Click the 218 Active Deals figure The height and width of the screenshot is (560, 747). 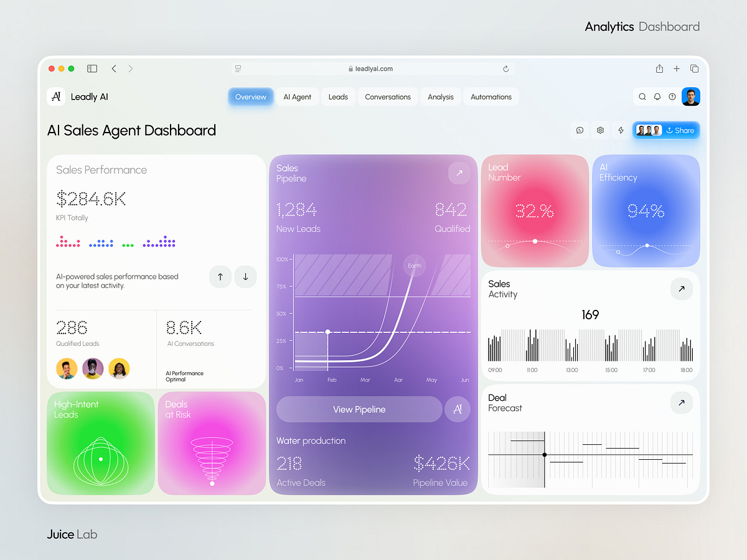click(x=289, y=464)
